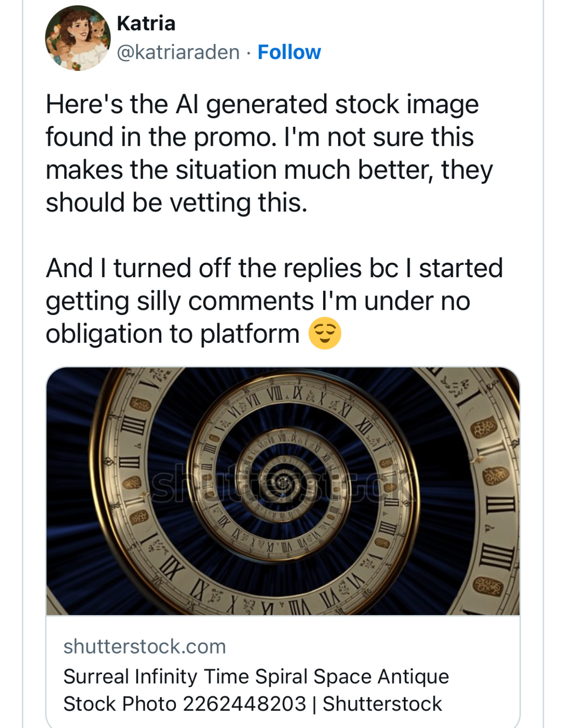Click the shutterstock.com domain text

(145, 647)
